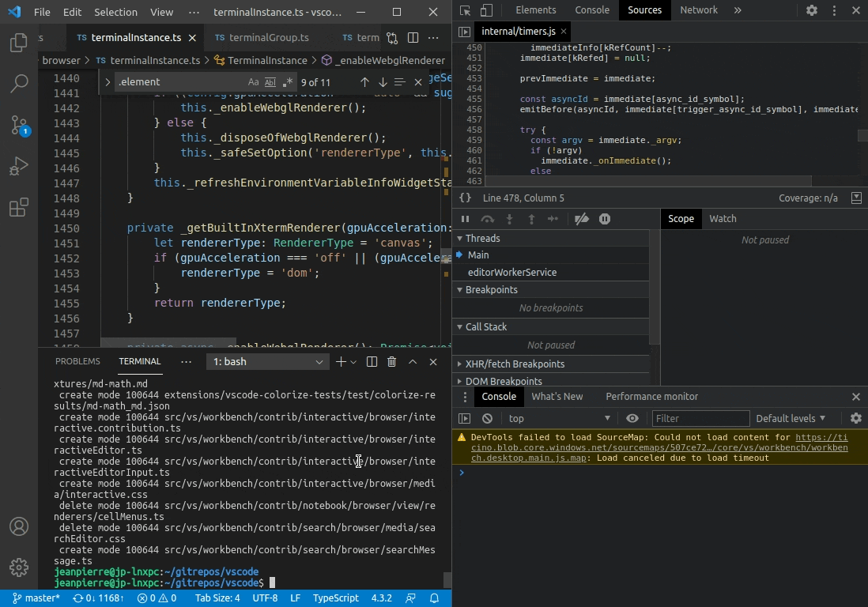Switch to the Network tab in DevTools
Screen dimensions: 868x607
[x=699, y=10]
